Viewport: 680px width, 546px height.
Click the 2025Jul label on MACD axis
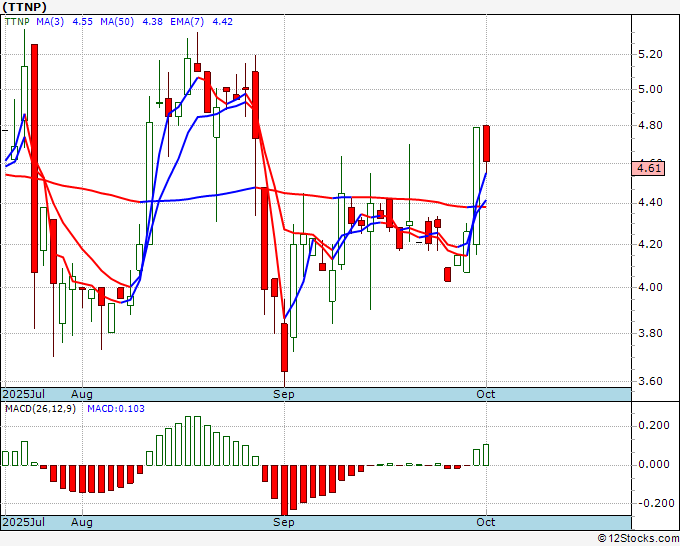(24, 523)
